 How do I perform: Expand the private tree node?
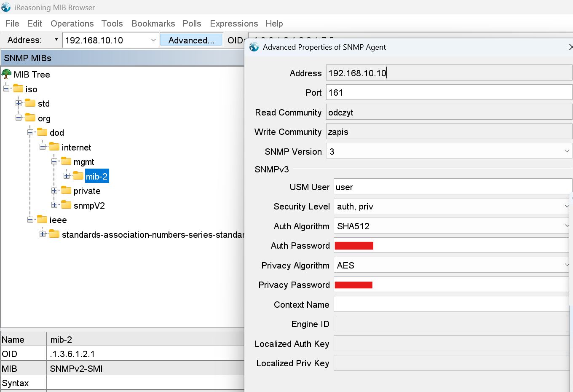[x=54, y=191]
